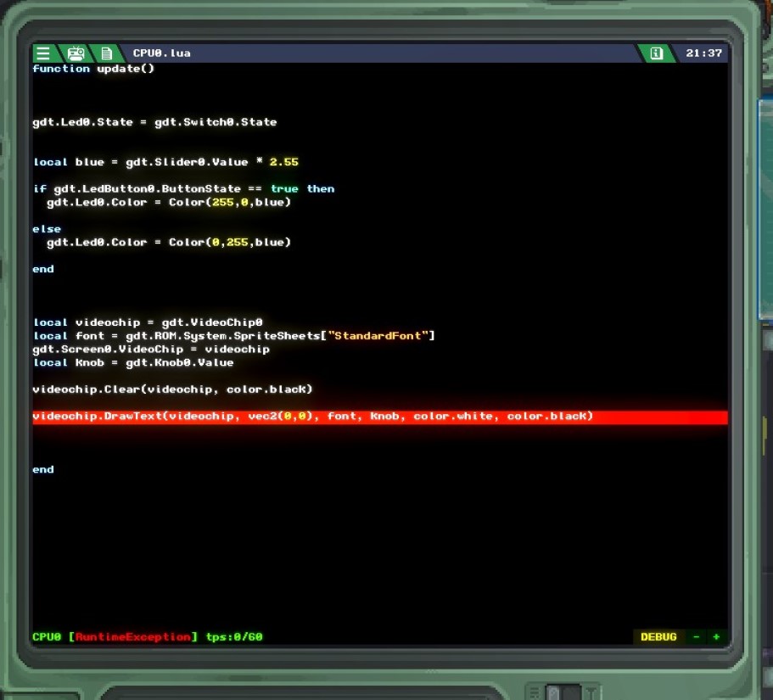Click the 'local videochip = gdt.VideoChip0' line

148,322
